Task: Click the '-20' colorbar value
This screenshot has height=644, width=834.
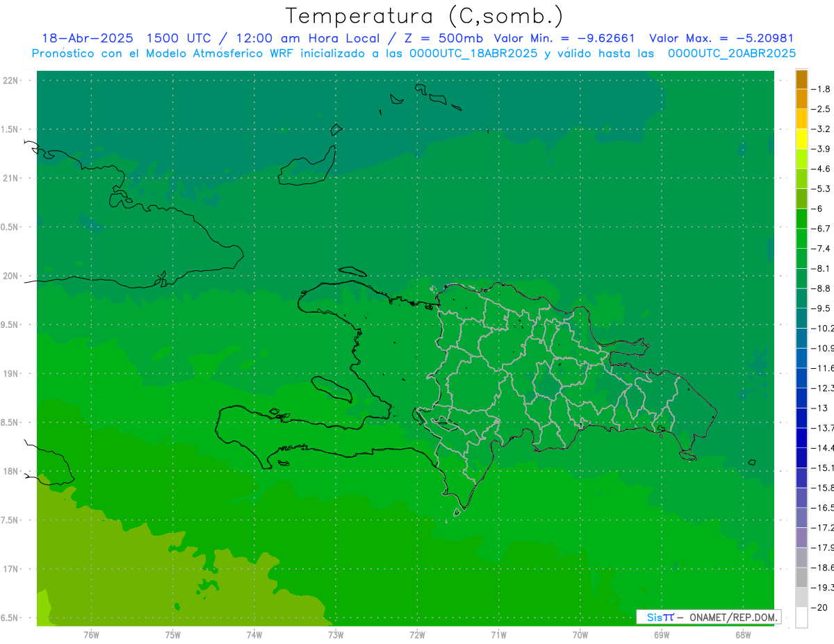Action: pos(819,608)
